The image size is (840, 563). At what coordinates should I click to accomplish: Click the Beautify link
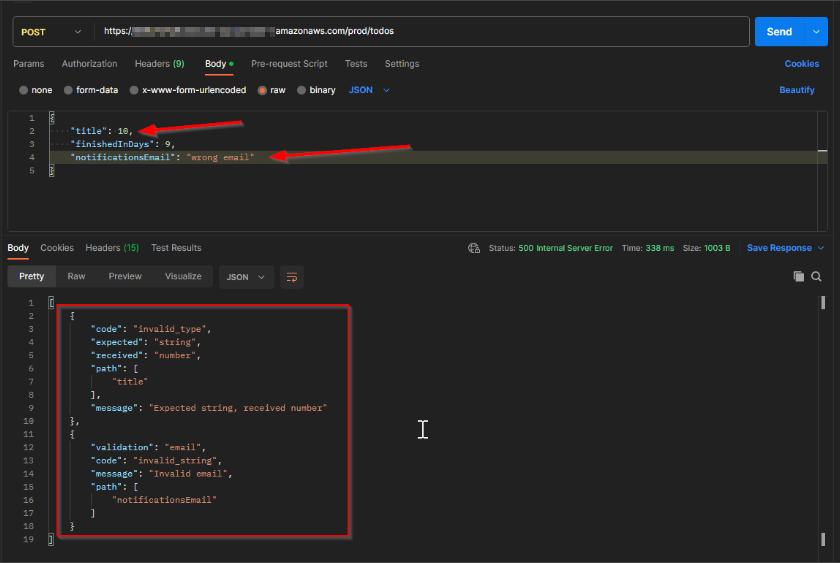797,90
